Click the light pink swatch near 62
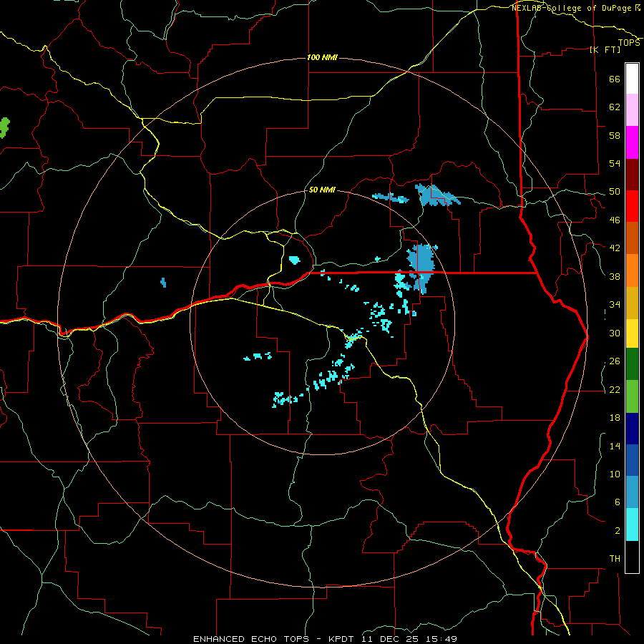The height and width of the screenshot is (644, 644). [x=632, y=110]
